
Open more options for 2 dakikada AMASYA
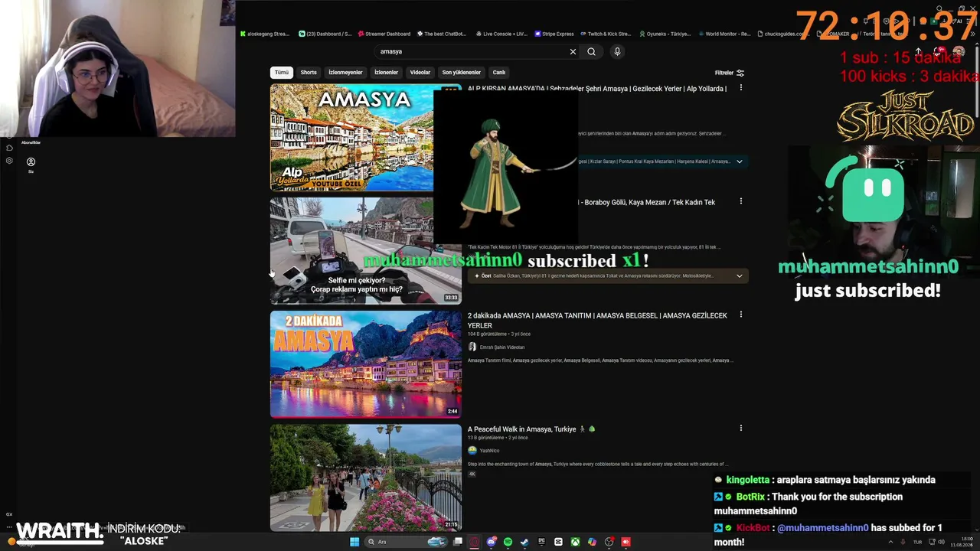(x=740, y=315)
